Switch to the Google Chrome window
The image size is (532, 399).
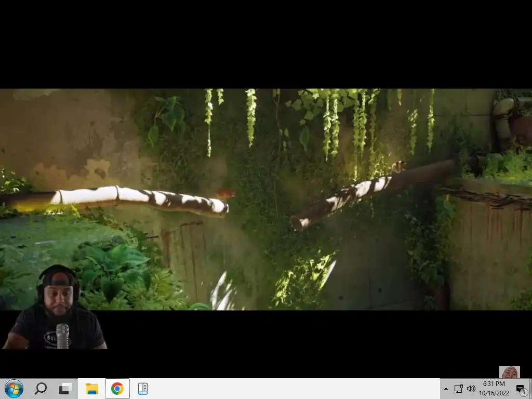(117, 389)
